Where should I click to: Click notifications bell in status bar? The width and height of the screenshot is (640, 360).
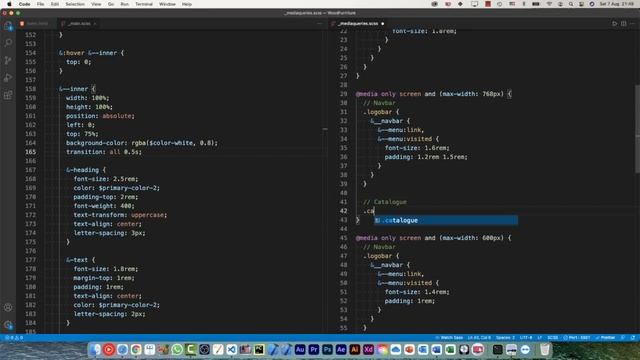click(x=633, y=338)
